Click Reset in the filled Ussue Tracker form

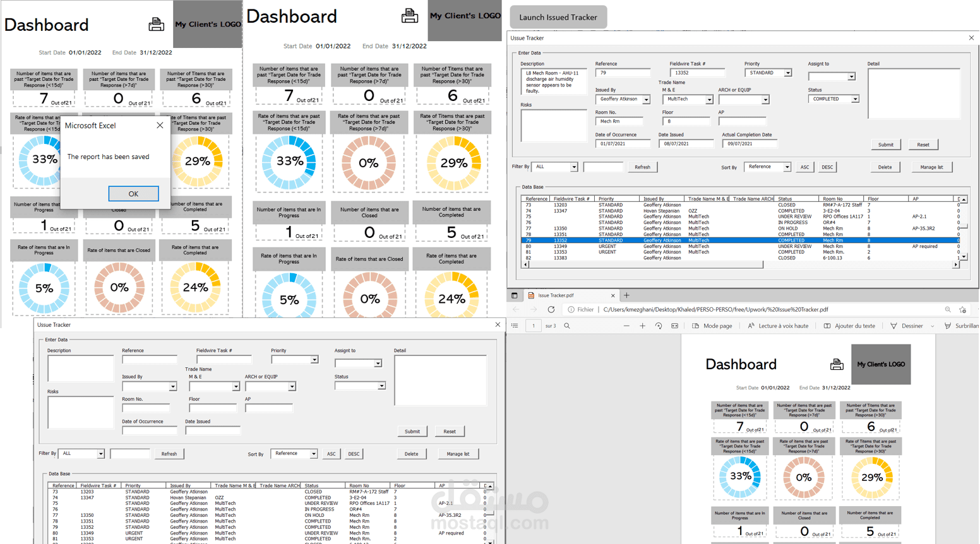(x=923, y=145)
